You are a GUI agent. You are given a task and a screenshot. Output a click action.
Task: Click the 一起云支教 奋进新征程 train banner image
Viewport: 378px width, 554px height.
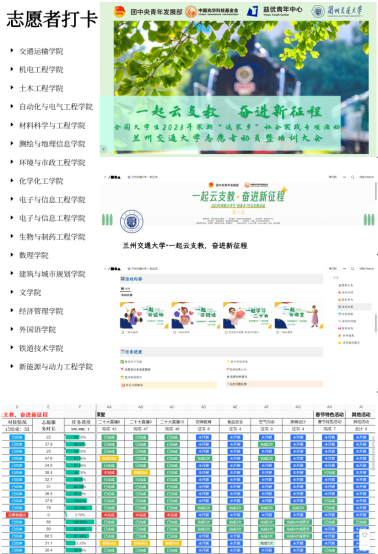click(241, 87)
